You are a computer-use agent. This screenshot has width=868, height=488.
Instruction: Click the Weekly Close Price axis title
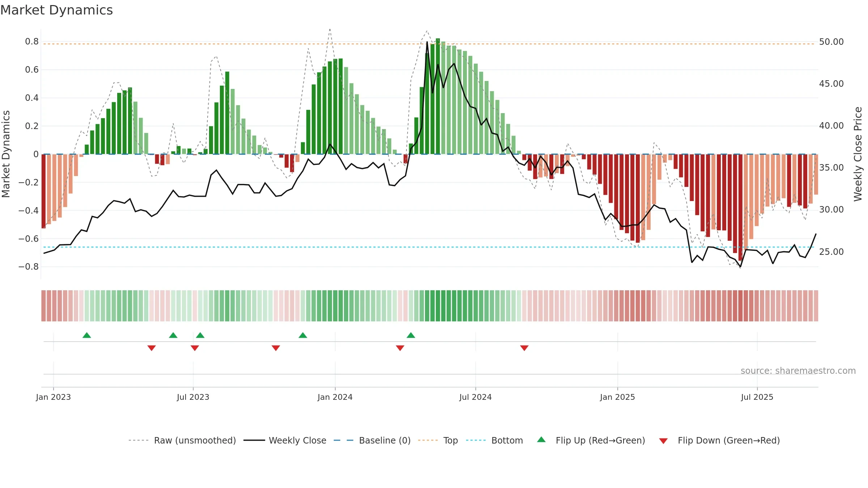pyautogui.click(x=858, y=154)
